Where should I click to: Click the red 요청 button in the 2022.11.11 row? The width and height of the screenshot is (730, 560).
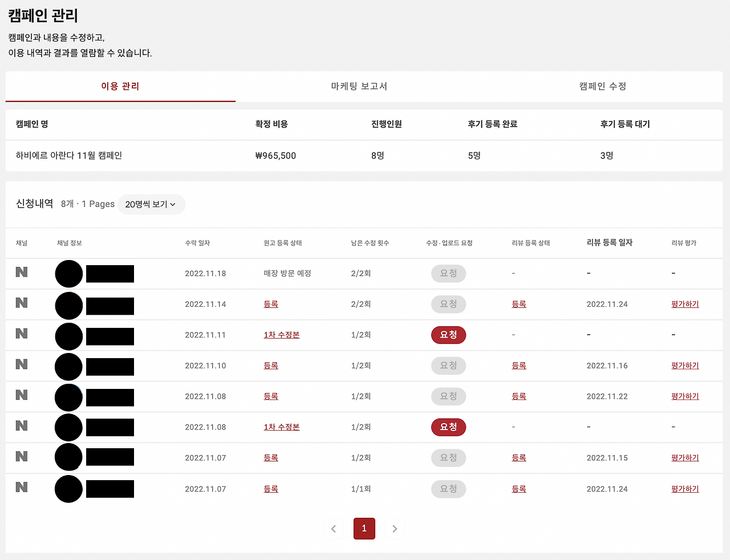click(x=448, y=335)
